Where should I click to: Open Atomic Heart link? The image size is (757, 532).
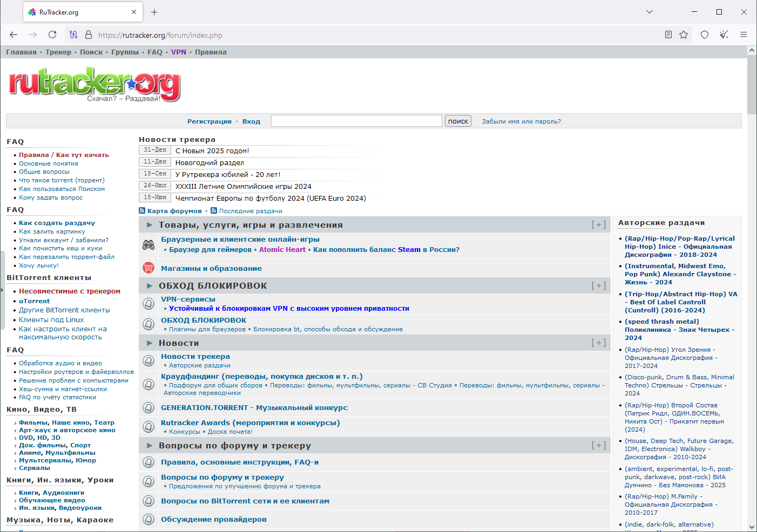point(282,250)
